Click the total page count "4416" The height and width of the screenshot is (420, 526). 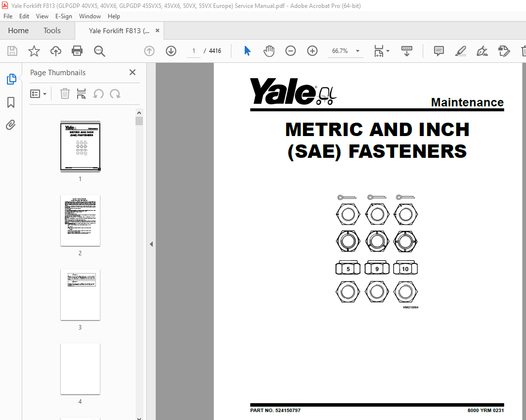[x=215, y=51]
